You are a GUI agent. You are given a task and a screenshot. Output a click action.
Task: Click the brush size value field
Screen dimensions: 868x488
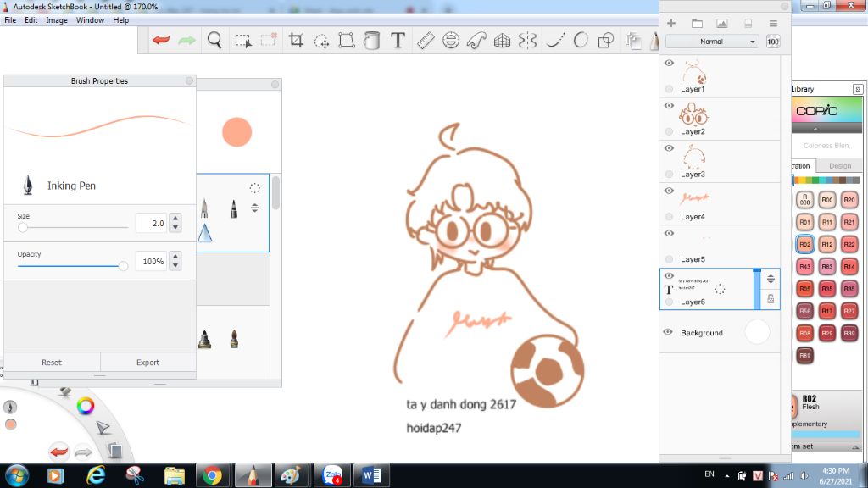pyautogui.click(x=151, y=223)
